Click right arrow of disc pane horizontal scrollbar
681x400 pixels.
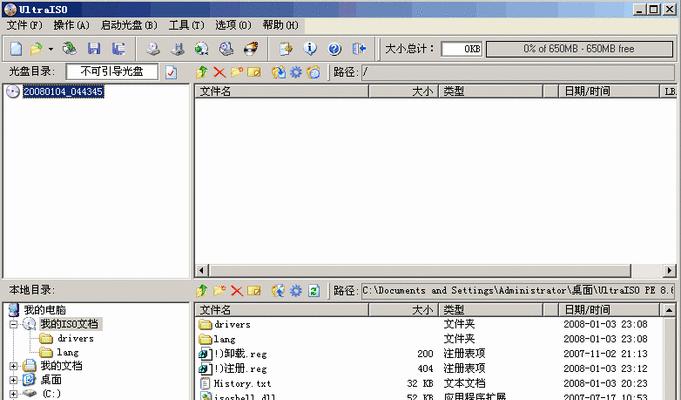pos(669,270)
